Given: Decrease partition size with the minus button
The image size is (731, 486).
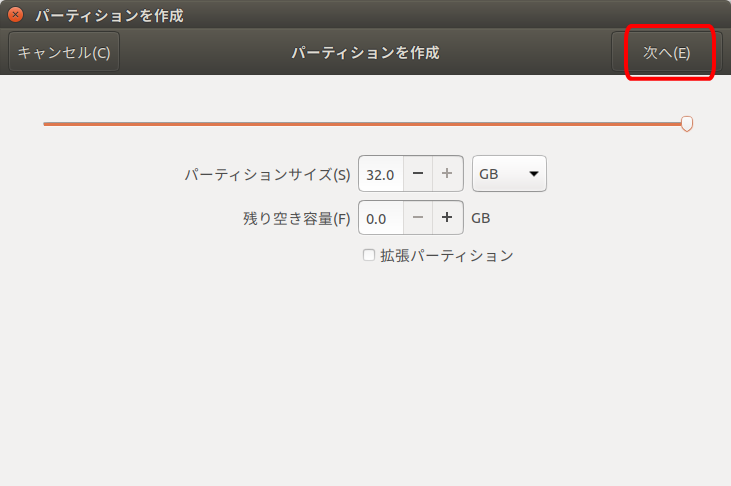Looking at the screenshot, I should pyautogui.click(x=418, y=174).
